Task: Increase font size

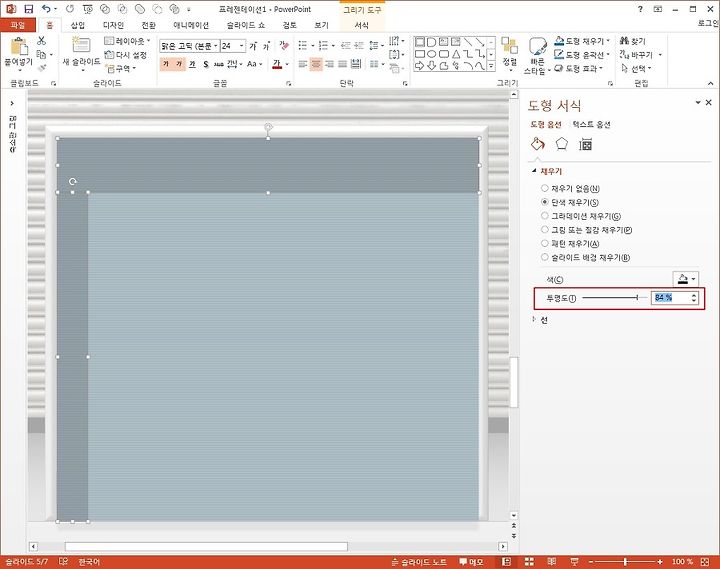Action: click(x=253, y=46)
